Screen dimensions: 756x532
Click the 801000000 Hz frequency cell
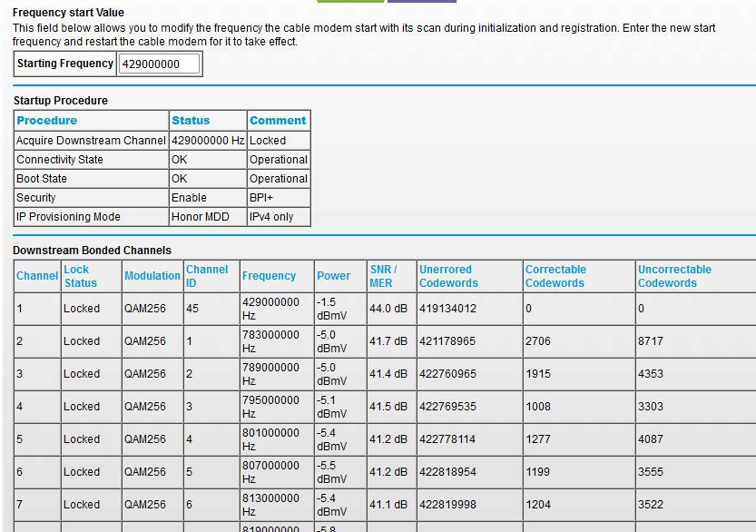pos(277,439)
